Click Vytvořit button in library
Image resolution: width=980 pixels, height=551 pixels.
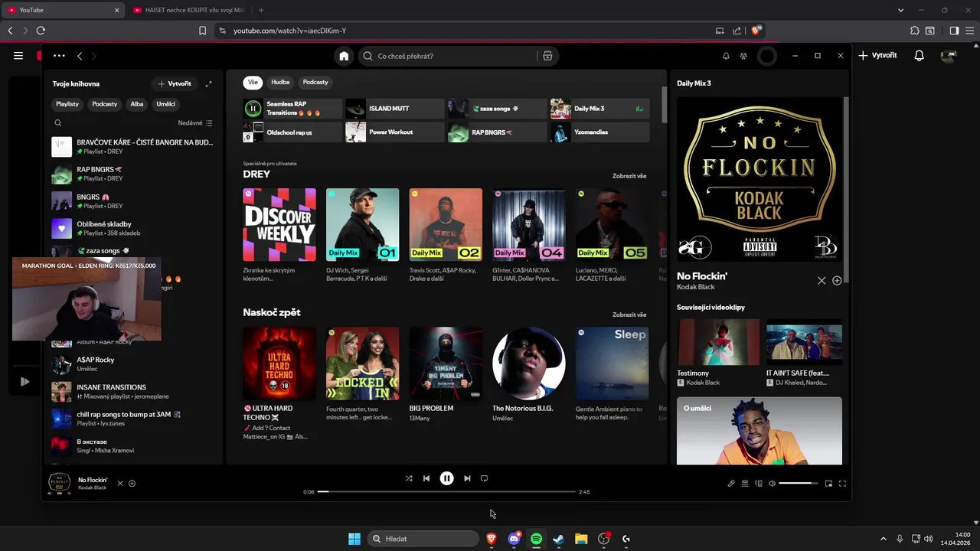(175, 83)
